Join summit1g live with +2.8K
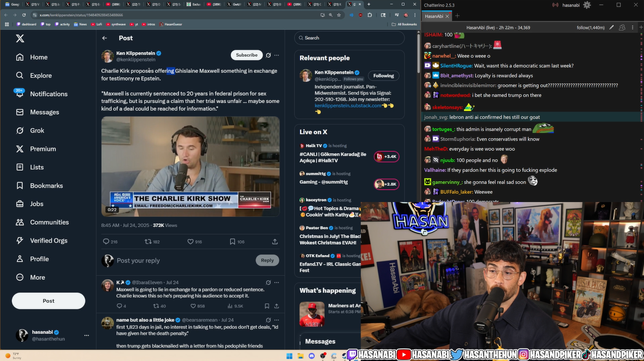This screenshot has height=361, width=644. (386, 184)
